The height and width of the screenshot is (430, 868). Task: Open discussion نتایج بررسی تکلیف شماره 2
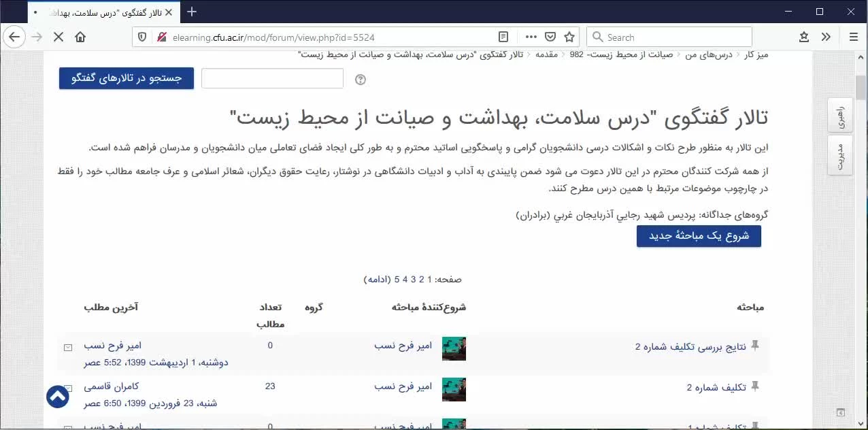(x=690, y=347)
